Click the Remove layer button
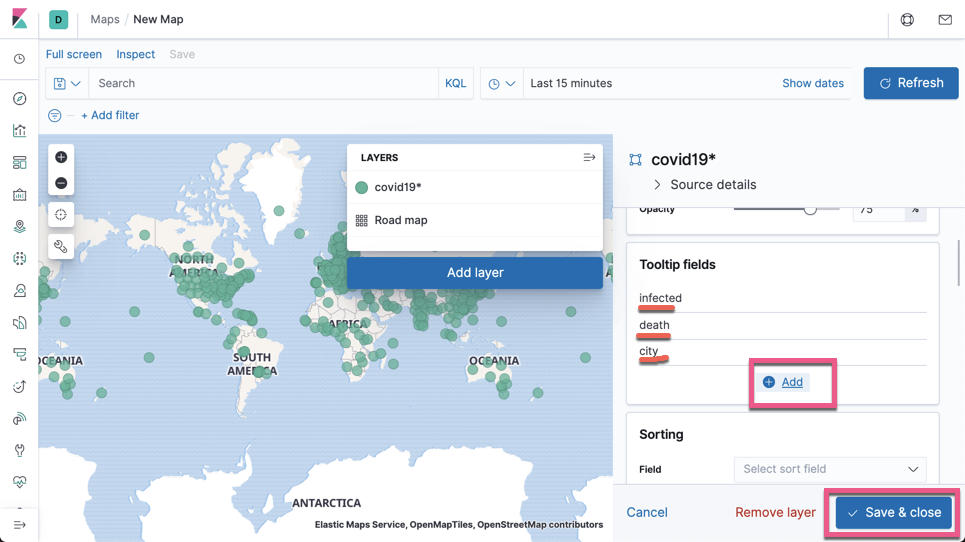Screen dimensions: 965x542 click(775, 512)
